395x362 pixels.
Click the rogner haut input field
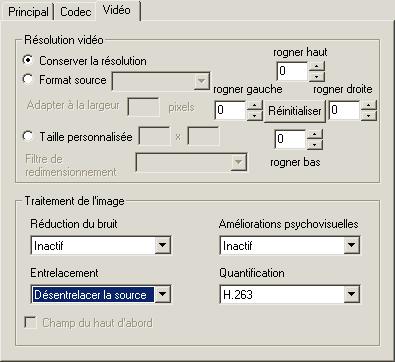tap(292, 71)
